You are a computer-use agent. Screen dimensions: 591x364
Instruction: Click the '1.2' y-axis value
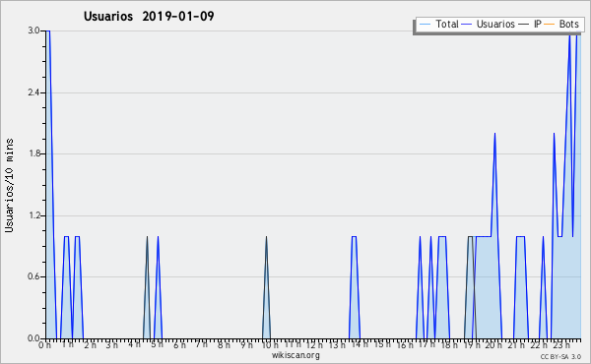33,215
